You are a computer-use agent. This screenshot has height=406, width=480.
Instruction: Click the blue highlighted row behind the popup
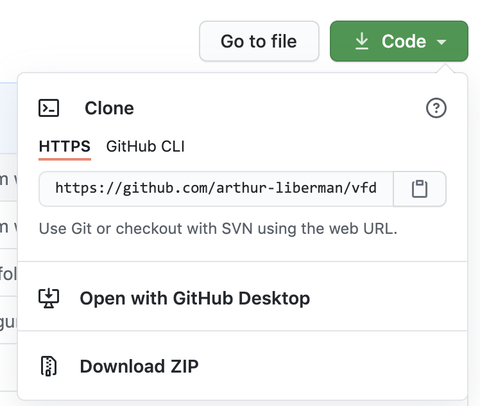click(8, 118)
